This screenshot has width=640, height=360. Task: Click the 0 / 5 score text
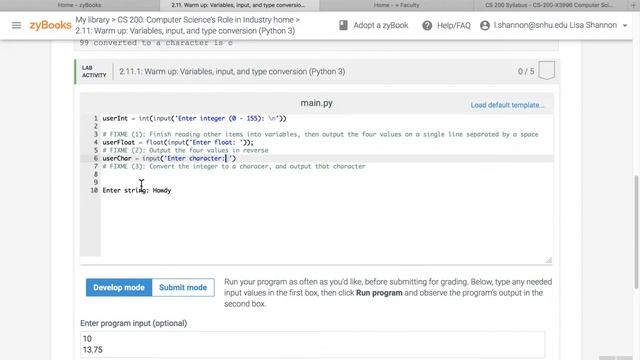(526, 71)
